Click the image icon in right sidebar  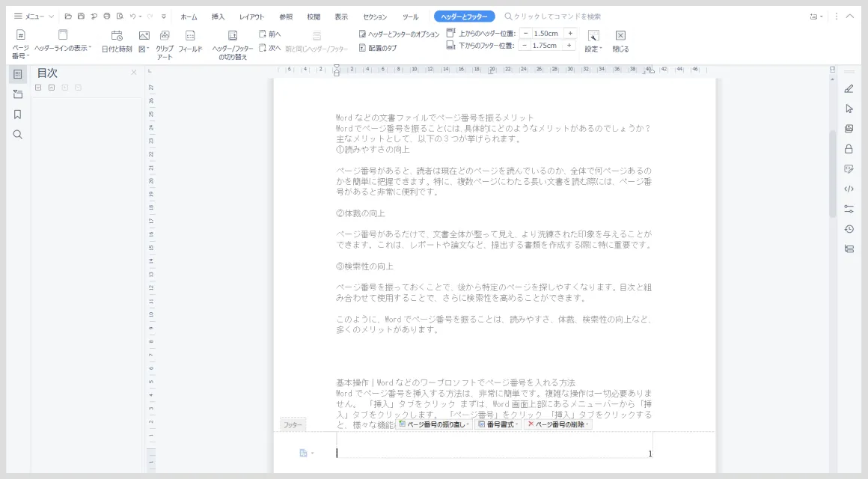pos(849,129)
